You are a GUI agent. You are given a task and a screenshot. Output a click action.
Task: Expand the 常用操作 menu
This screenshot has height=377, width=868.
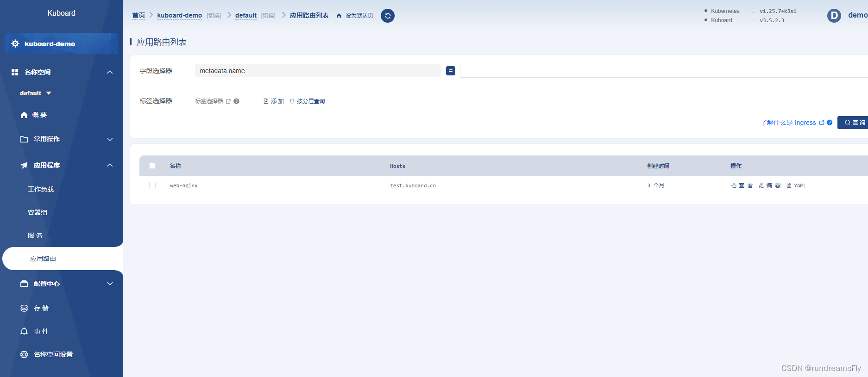tap(110, 139)
